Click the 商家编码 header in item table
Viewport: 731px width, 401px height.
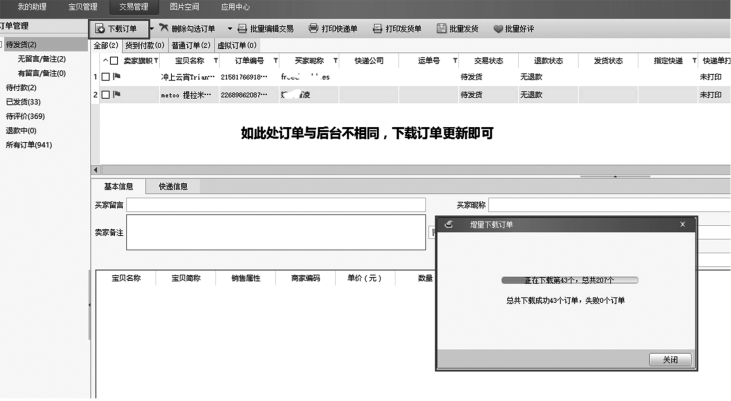tap(305, 278)
